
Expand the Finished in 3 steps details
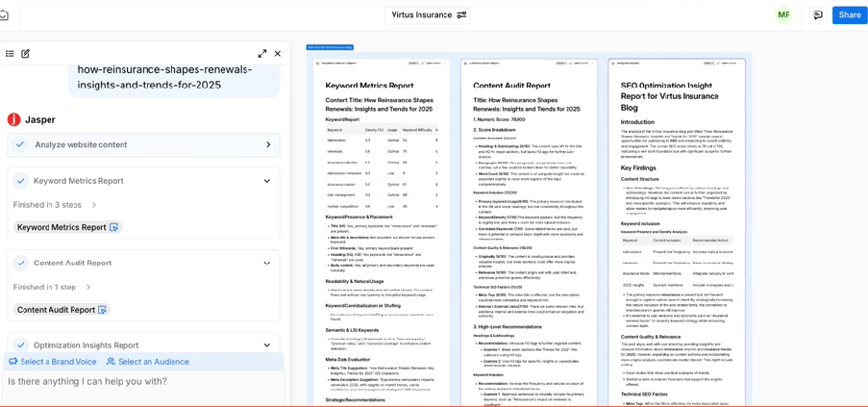[55, 205]
